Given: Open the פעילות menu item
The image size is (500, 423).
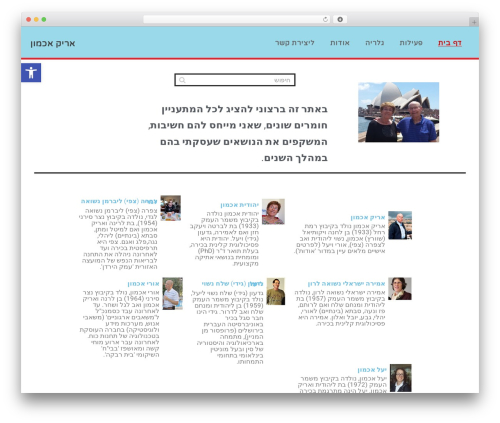Looking at the screenshot, I should point(411,43).
